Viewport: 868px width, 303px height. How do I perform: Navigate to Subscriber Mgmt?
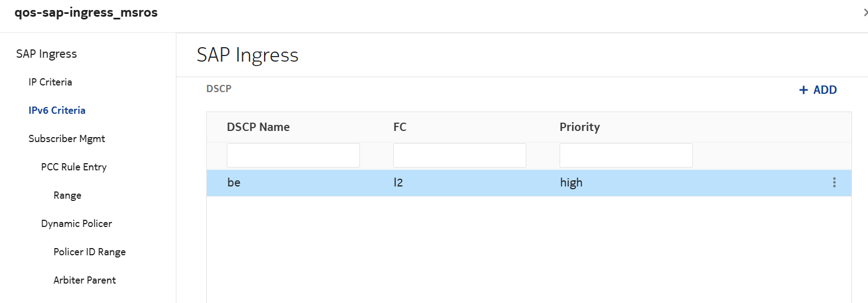tap(67, 139)
